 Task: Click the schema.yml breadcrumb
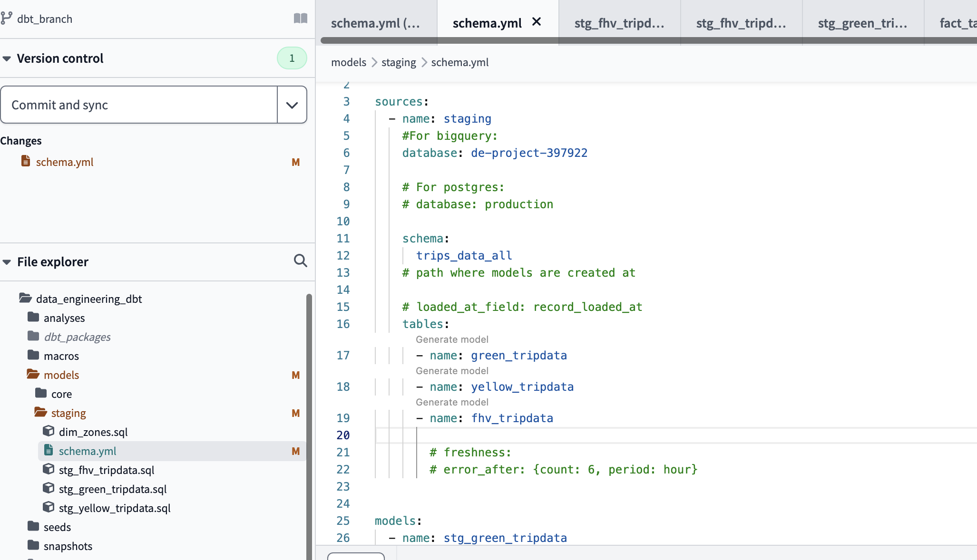point(460,62)
